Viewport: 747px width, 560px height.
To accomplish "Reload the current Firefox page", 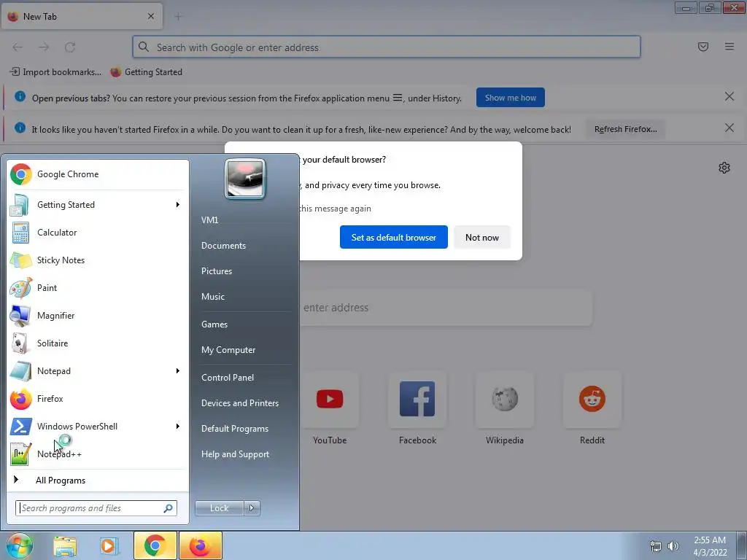I will [x=70, y=47].
